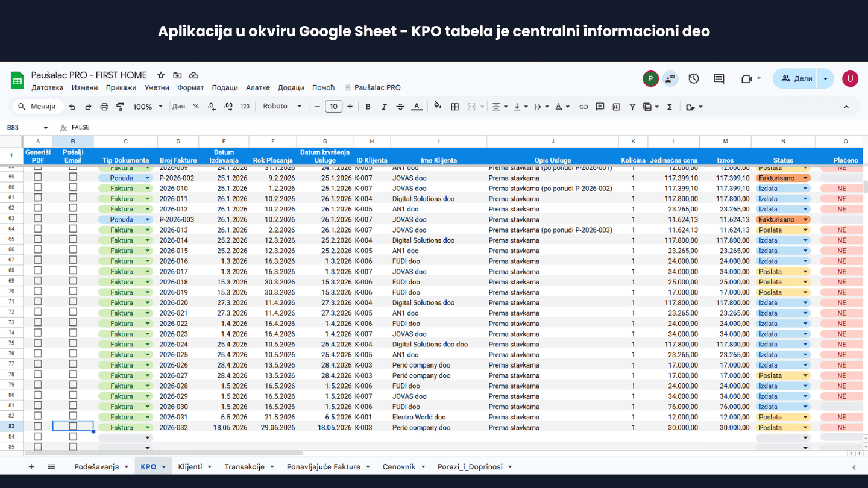Apply strikethrough formatting
Screen dimensions: 868x488
pyautogui.click(x=400, y=107)
